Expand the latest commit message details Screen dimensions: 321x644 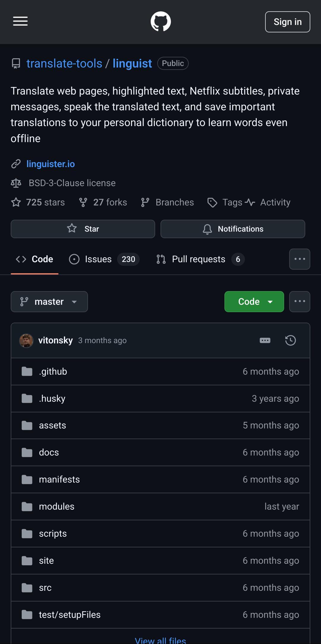pyautogui.click(x=265, y=340)
